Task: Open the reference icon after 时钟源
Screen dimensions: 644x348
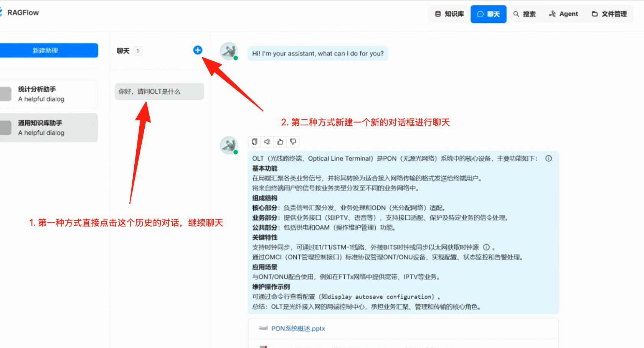Action: point(486,247)
